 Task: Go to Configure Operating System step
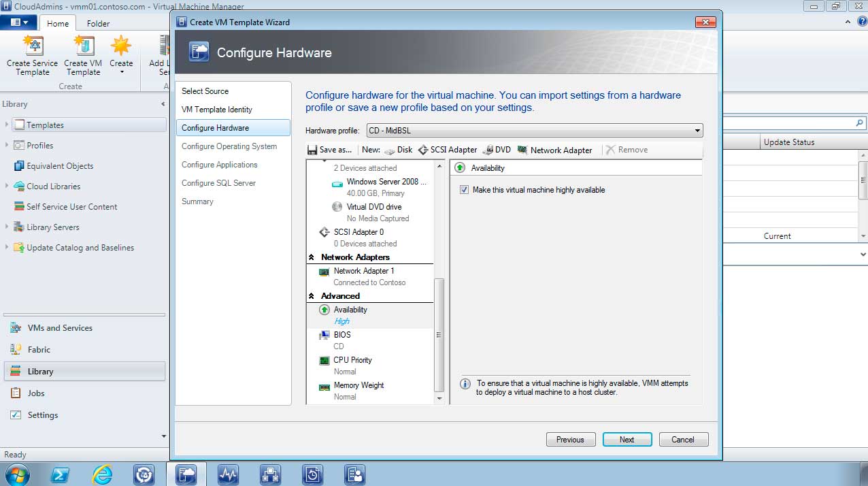coord(229,146)
